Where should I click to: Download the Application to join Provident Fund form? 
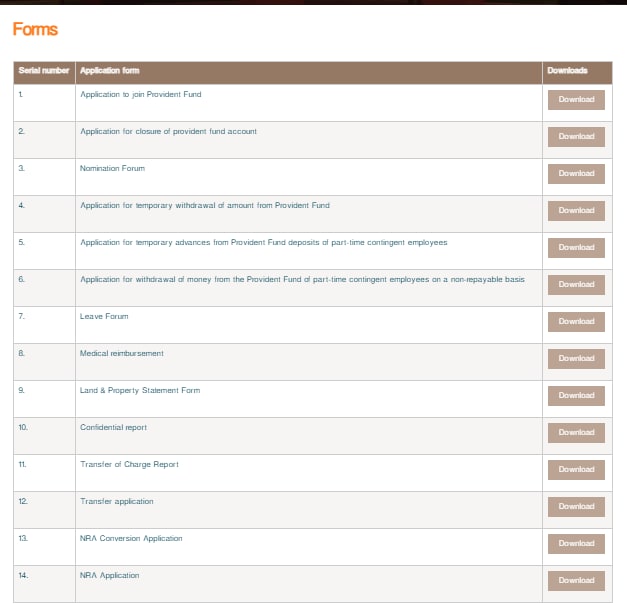pyautogui.click(x=576, y=99)
